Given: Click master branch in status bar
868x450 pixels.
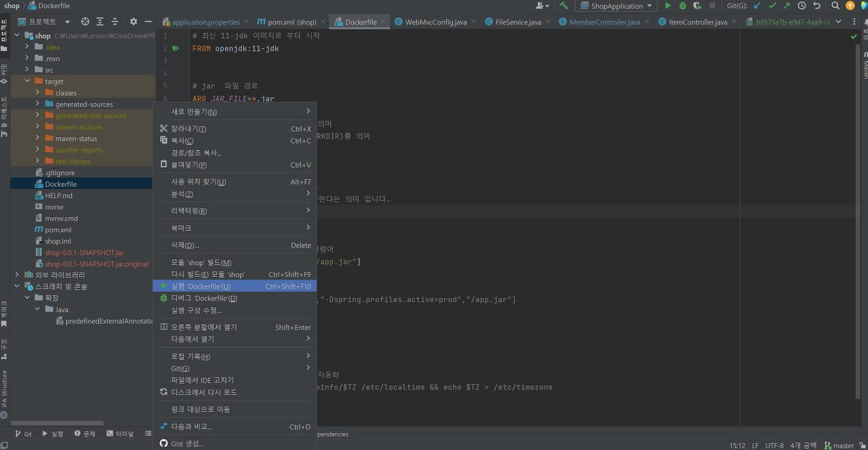Looking at the screenshot, I should 839,445.
